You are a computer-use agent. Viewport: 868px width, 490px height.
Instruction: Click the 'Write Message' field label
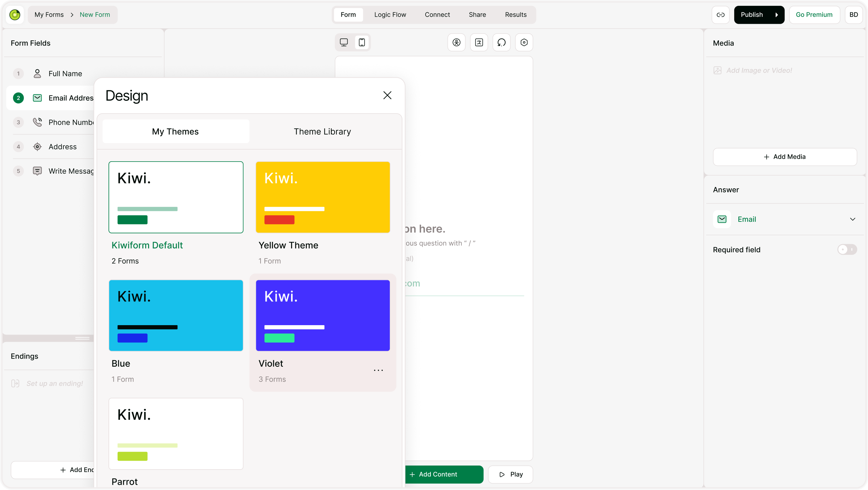coord(71,171)
